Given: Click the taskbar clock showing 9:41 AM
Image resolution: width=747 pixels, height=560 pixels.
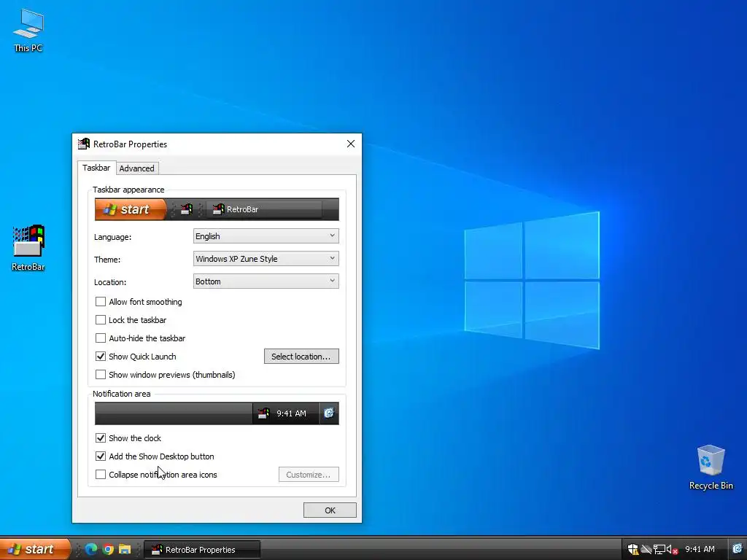Looking at the screenshot, I should [700, 549].
